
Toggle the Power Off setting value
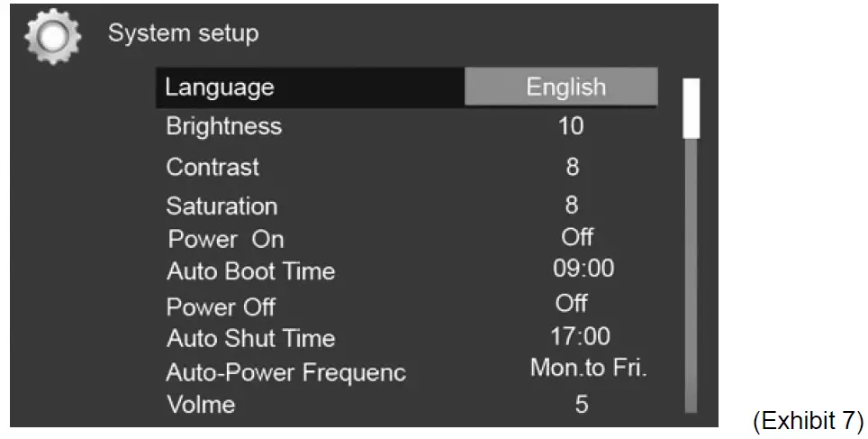pyautogui.click(x=572, y=304)
